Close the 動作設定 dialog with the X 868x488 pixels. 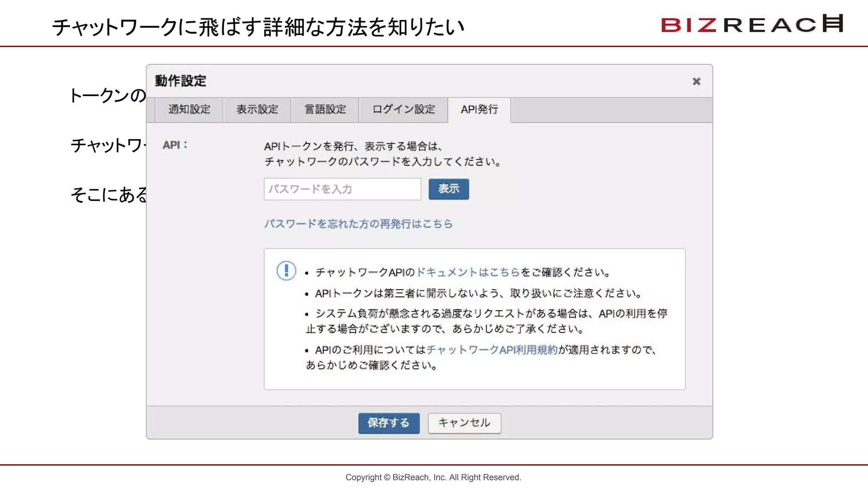pos(696,81)
